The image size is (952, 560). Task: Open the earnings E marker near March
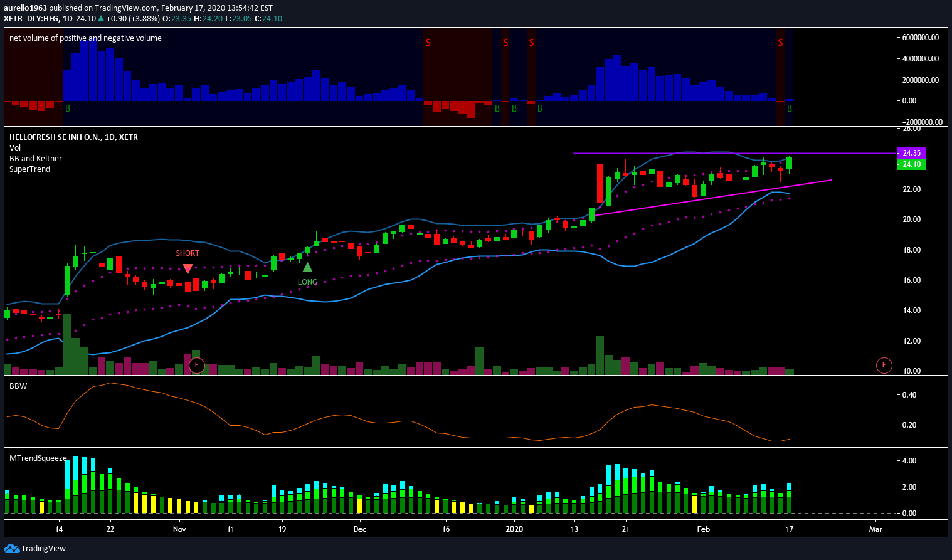(x=884, y=365)
